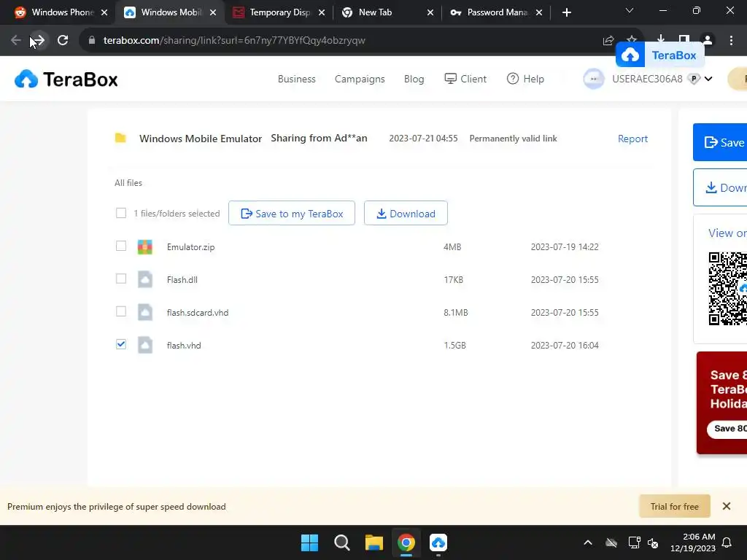Click the Emulator.zip archive file icon

click(x=145, y=247)
